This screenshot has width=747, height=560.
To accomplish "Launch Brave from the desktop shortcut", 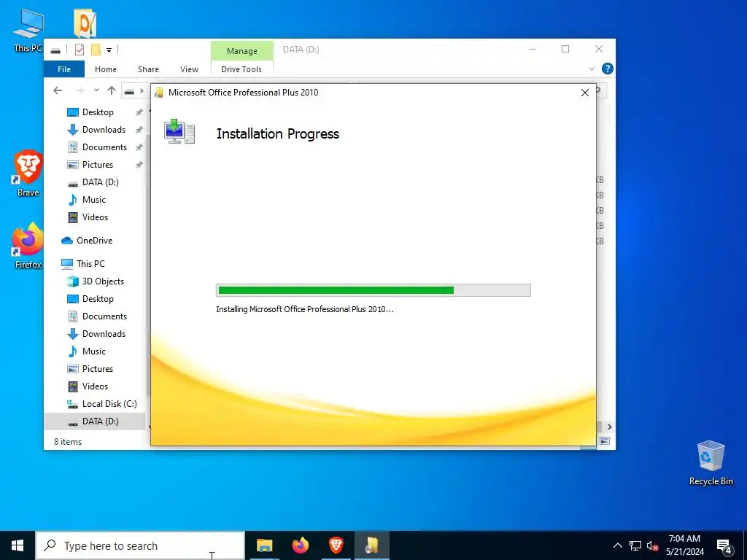I will pyautogui.click(x=28, y=174).
